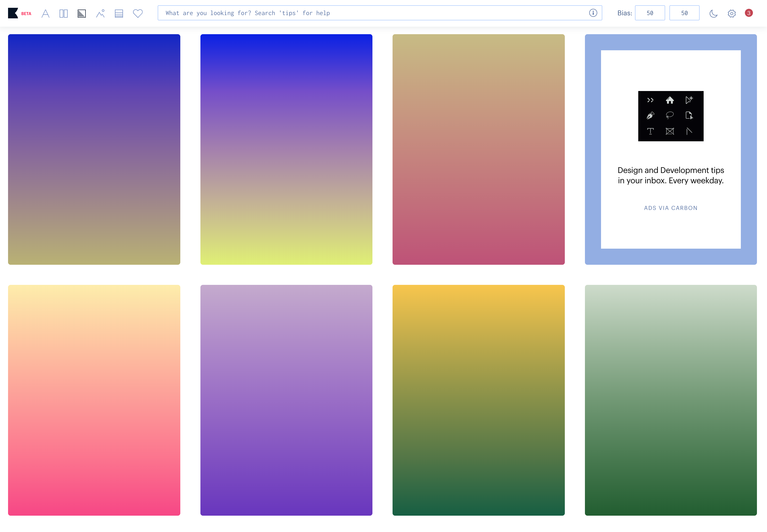The height and width of the screenshot is (532, 767).
Task: Click the black tool-icons ad image
Action: pos(670,116)
